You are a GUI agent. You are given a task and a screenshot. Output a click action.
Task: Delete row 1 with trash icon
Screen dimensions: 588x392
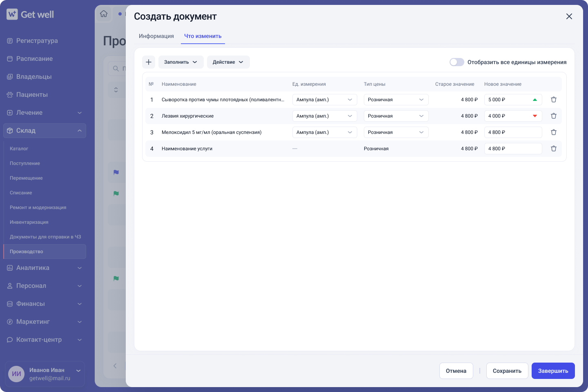coord(554,100)
